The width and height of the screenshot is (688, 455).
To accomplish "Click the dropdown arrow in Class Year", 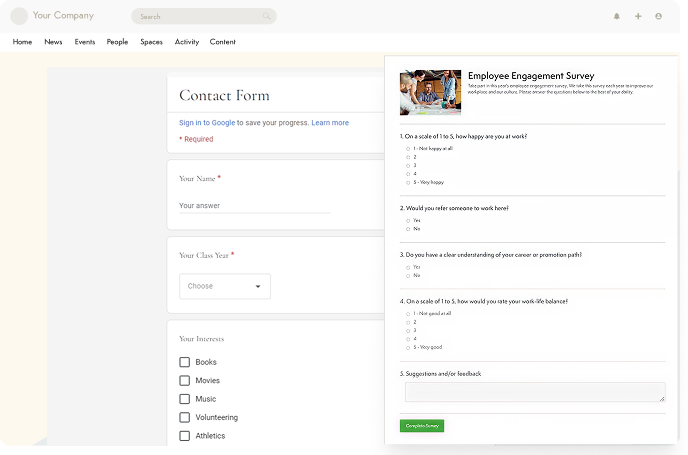I will click(258, 286).
